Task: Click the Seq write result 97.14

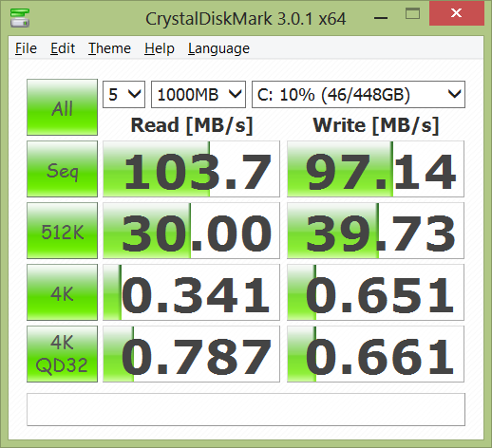Action: point(375,169)
